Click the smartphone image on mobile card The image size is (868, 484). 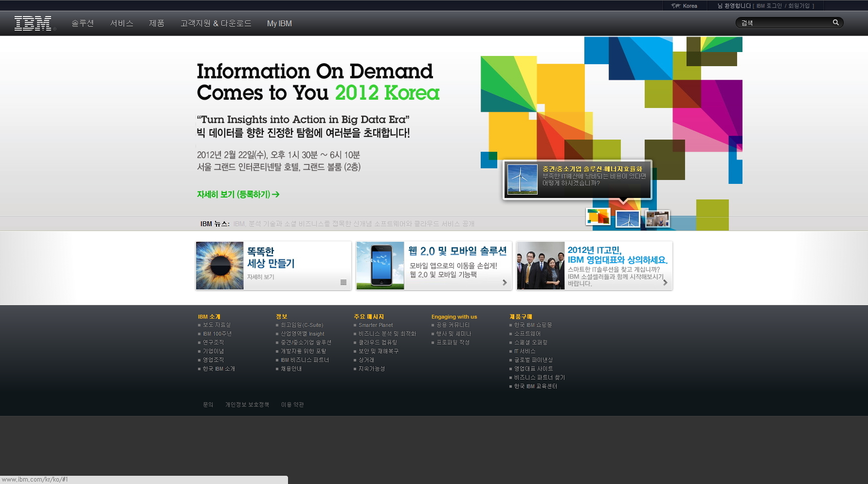380,266
